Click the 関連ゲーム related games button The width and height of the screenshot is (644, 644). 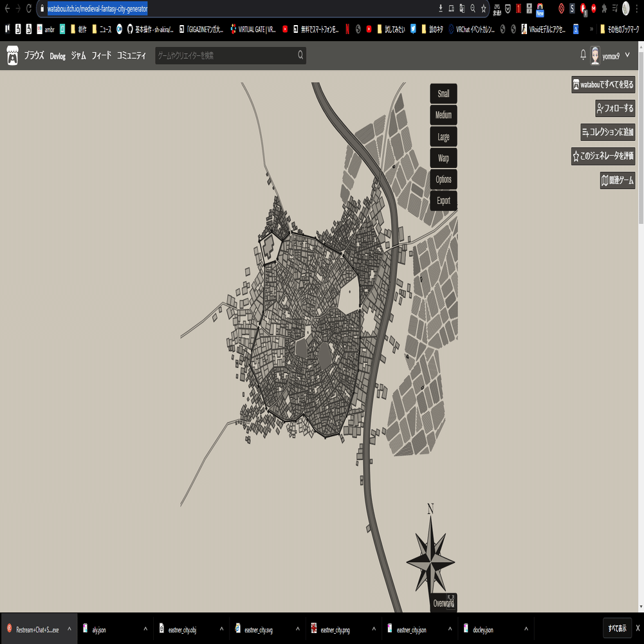point(618,180)
